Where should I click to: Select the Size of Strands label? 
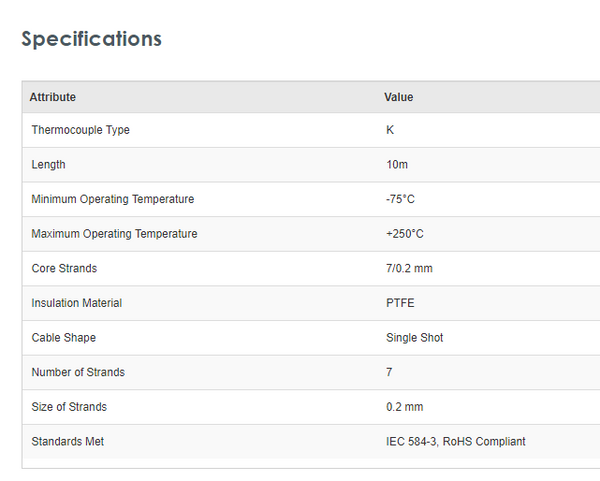(x=69, y=407)
